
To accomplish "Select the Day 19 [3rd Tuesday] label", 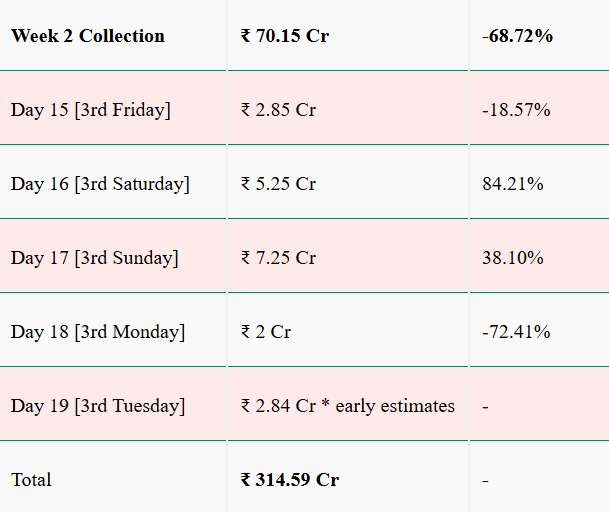I will (98, 406).
